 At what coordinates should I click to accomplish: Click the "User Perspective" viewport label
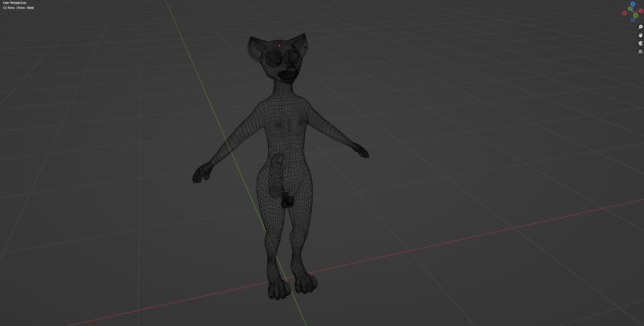pos(14,3)
